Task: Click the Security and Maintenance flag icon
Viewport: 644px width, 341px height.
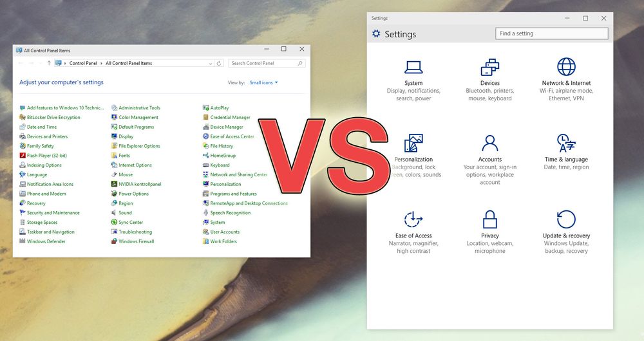Action: 23,212
